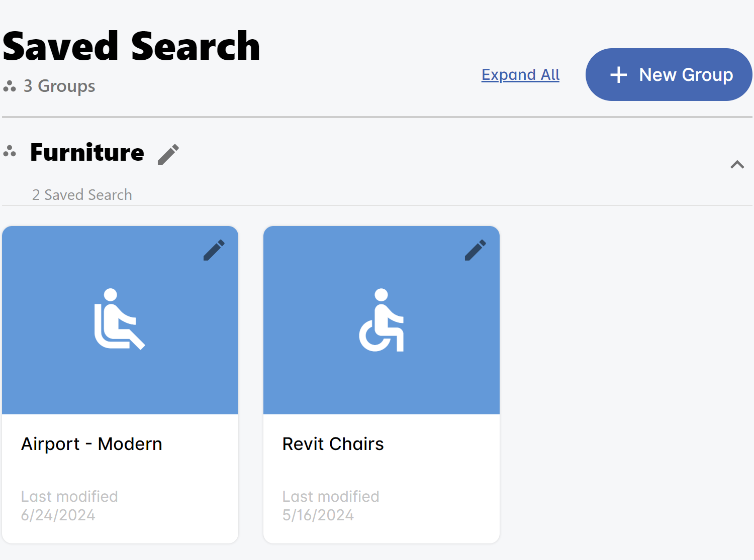Click the Revit Chairs card pencil icon
The image size is (754, 560).
pos(475,250)
